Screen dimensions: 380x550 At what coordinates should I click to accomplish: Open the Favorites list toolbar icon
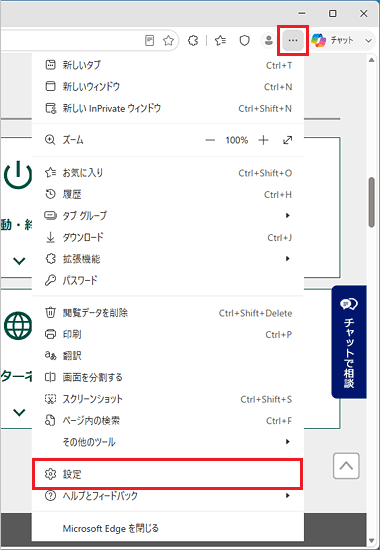(x=220, y=41)
